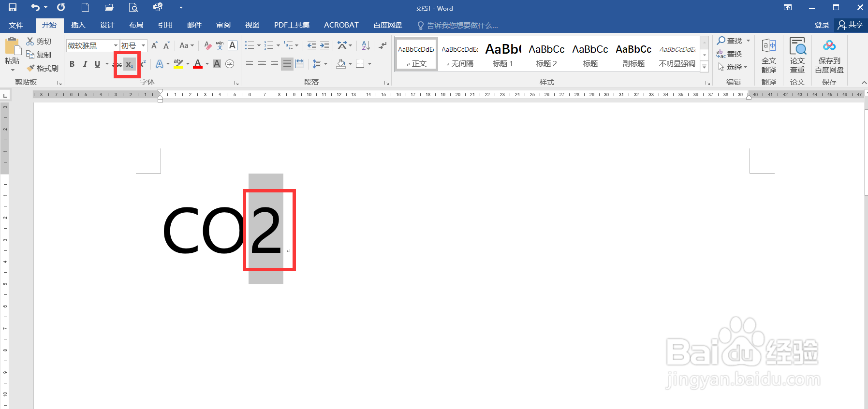Expand the styles gallery more arrow
The width and height of the screenshot is (868, 409).
(x=705, y=67)
